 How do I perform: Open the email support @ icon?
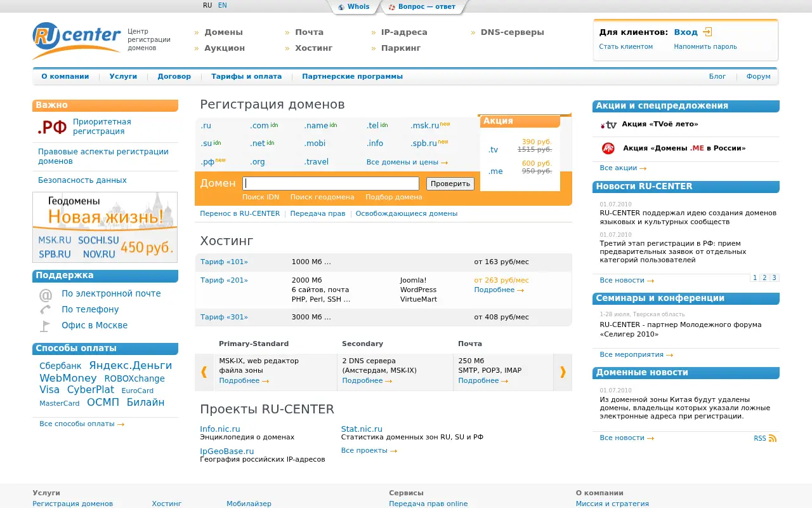tap(46, 295)
